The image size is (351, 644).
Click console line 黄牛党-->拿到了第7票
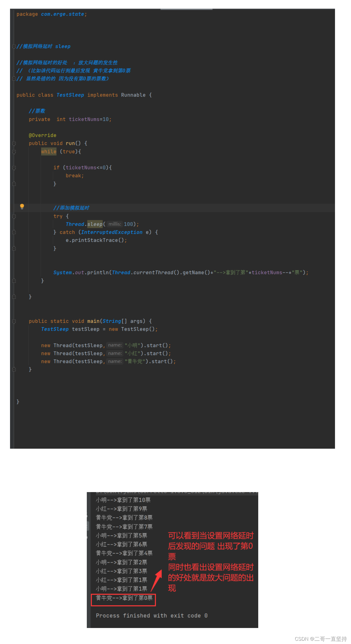(124, 527)
